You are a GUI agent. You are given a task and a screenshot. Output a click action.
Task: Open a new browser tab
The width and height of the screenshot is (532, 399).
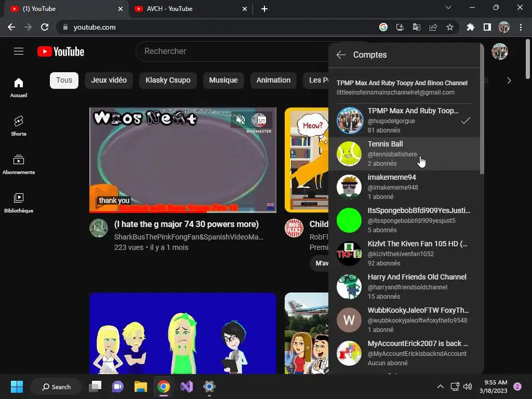pyautogui.click(x=264, y=9)
